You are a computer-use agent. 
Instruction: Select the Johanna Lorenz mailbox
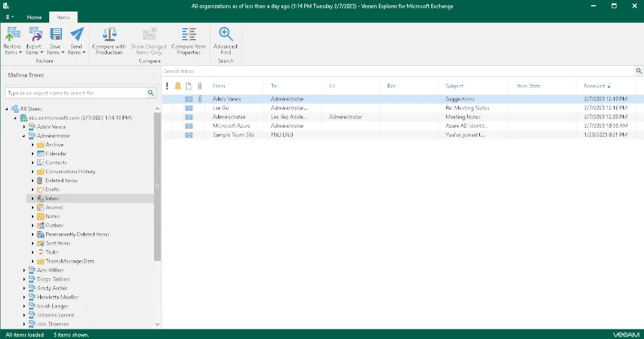point(56,315)
